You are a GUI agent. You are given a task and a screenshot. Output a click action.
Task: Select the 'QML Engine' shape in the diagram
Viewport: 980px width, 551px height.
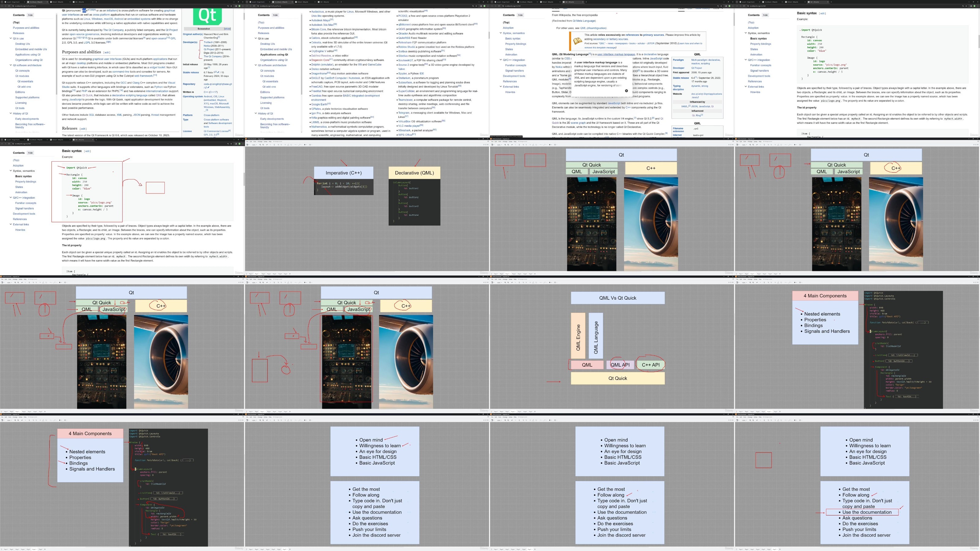point(578,336)
